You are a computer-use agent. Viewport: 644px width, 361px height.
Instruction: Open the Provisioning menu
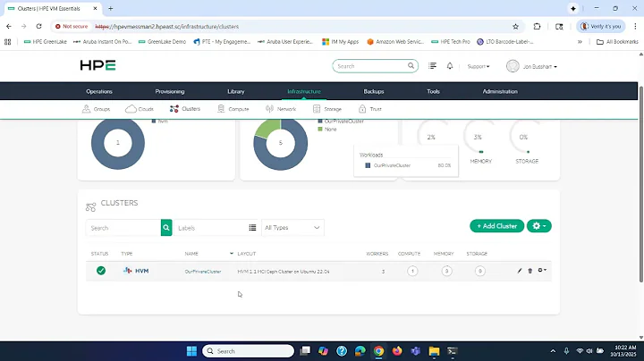pyautogui.click(x=170, y=91)
